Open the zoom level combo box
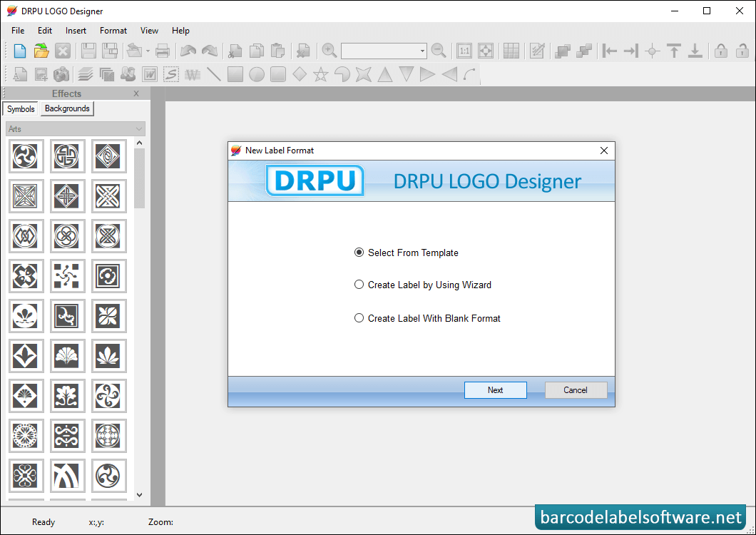This screenshot has height=535, width=756. coord(384,51)
